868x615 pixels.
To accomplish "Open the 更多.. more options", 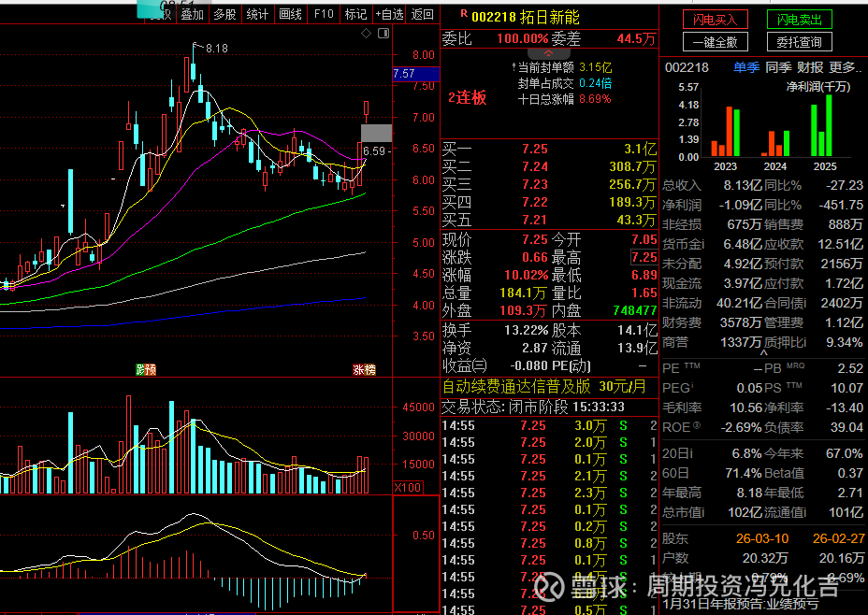I will point(846,67).
